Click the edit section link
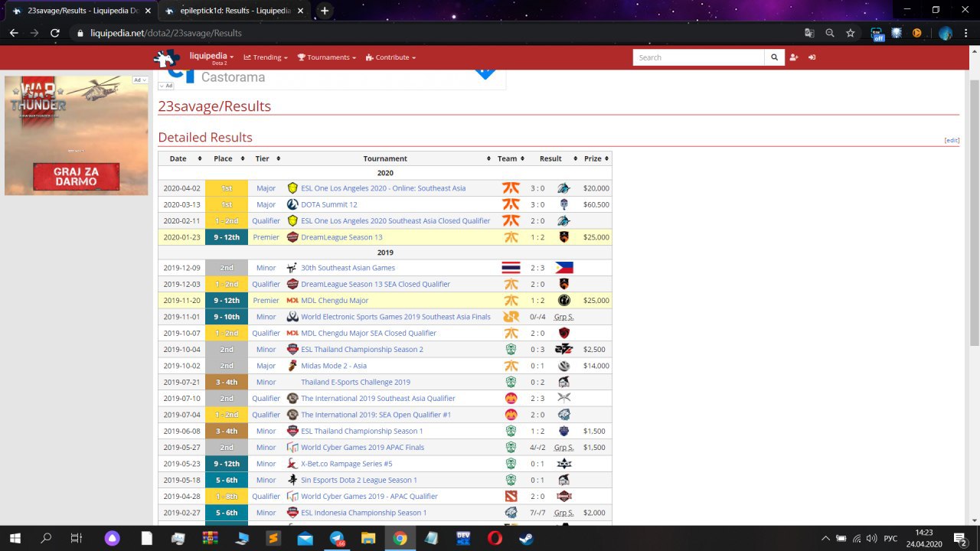 point(952,140)
